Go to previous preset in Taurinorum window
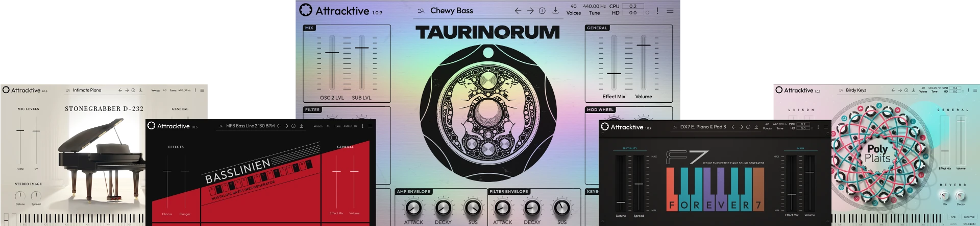The width and height of the screenshot is (980, 226). click(518, 11)
